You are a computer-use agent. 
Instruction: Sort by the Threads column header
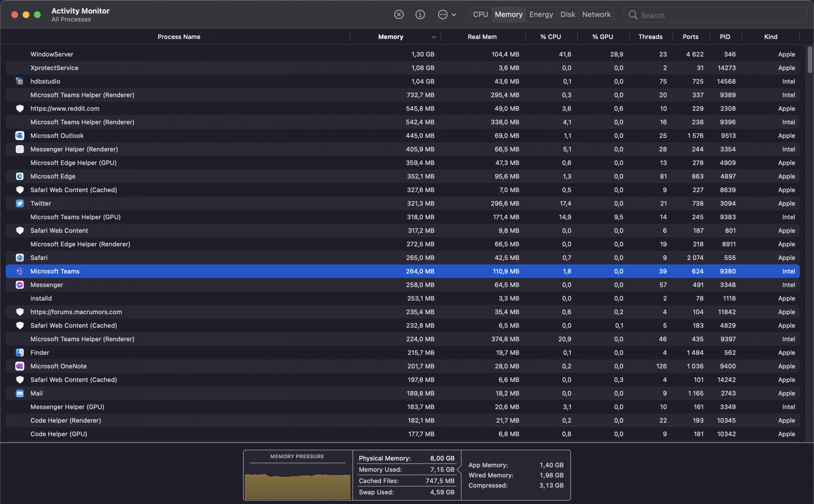click(650, 37)
